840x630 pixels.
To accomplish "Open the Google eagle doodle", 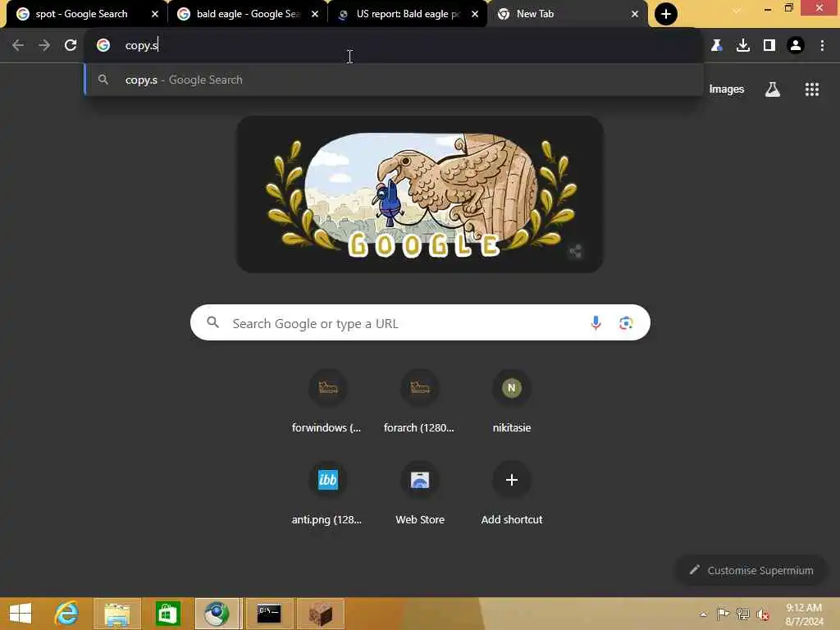I will tap(419, 194).
